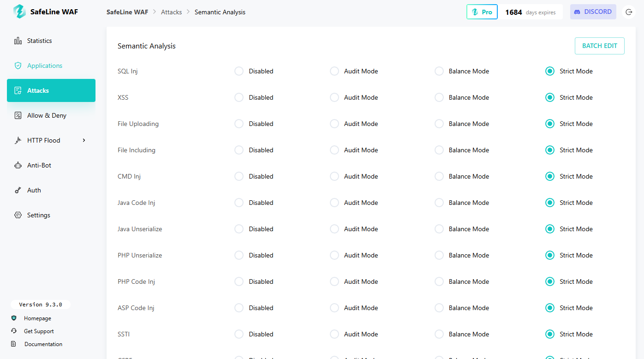Viewport: 644px width, 359px height.
Task: Click the Auth key icon
Action: (x=18, y=190)
